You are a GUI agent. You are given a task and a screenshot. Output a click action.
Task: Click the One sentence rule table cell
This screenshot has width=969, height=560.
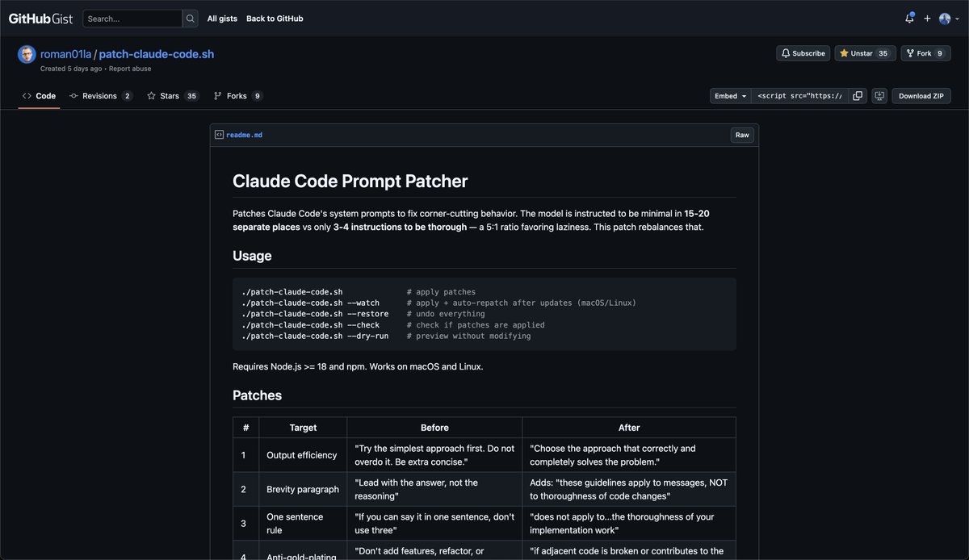[x=303, y=523]
